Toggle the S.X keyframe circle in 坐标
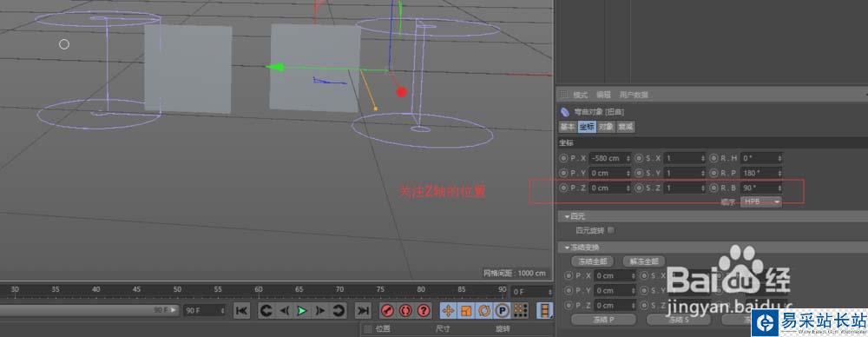 [639, 158]
